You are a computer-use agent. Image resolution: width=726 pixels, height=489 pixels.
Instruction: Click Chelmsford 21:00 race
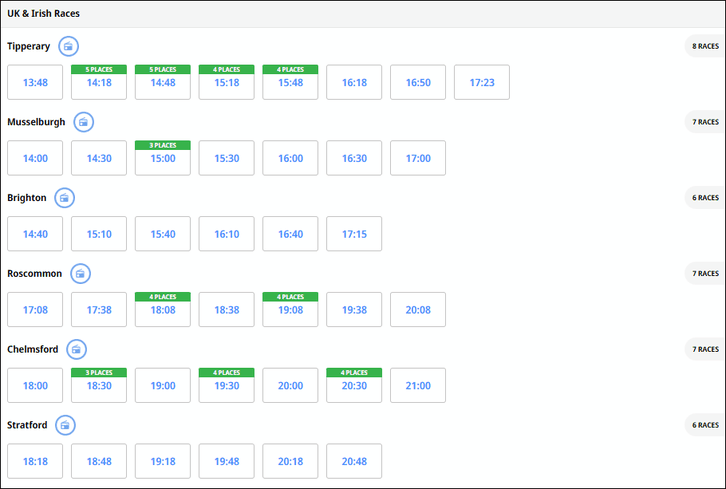pyautogui.click(x=418, y=385)
